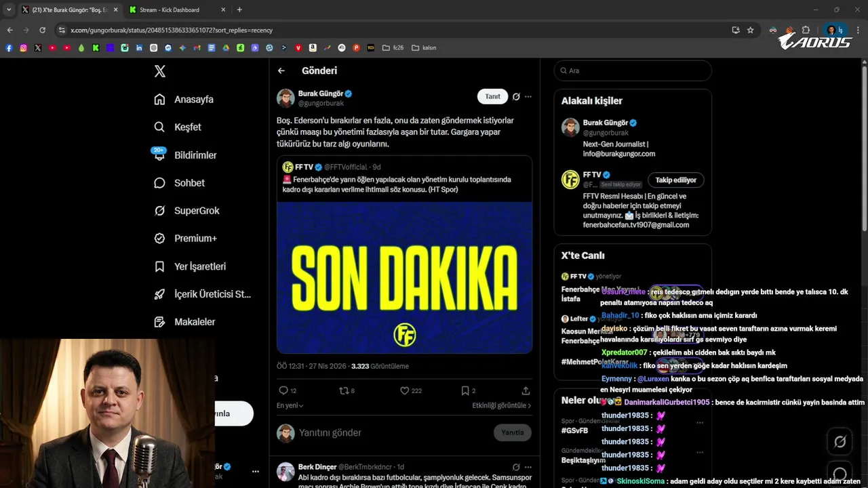Bookmark the post
This screenshot has height=488, width=868.
(x=465, y=390)
